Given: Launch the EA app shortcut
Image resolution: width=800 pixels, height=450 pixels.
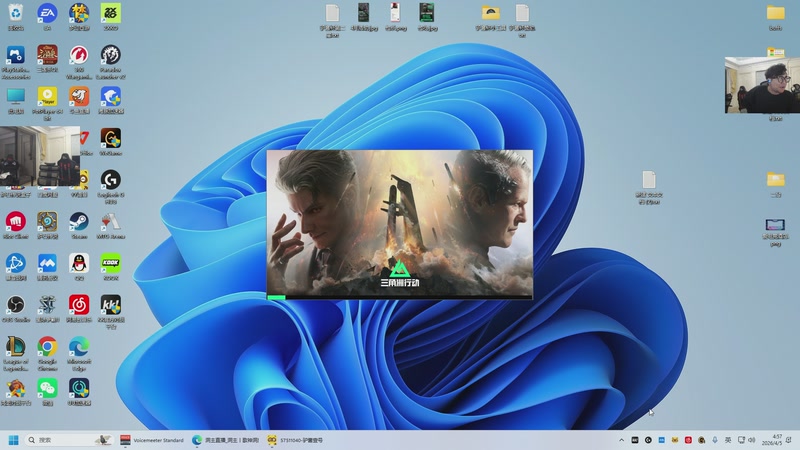Looking at the screenshot, I should click(47, 14).
